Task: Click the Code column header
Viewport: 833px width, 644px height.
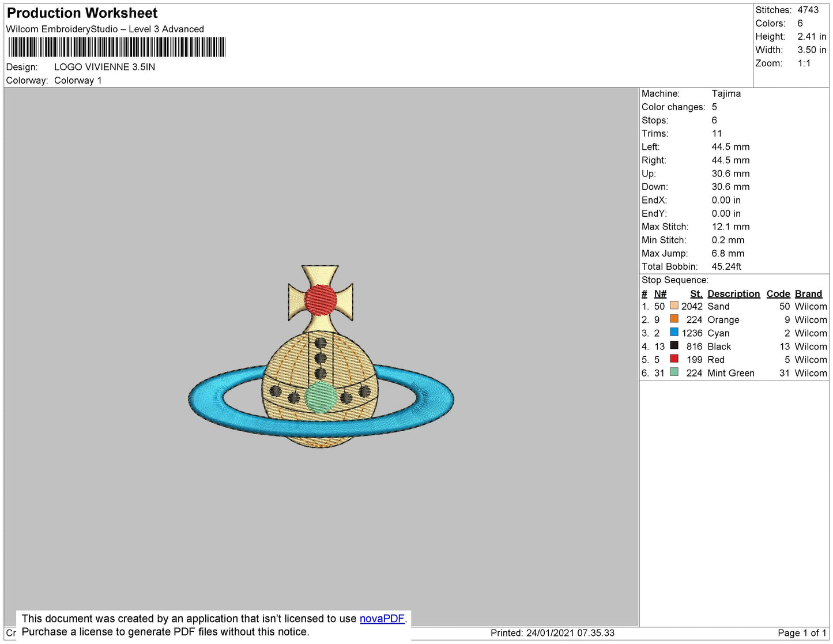Action: (x=778, y=293)
